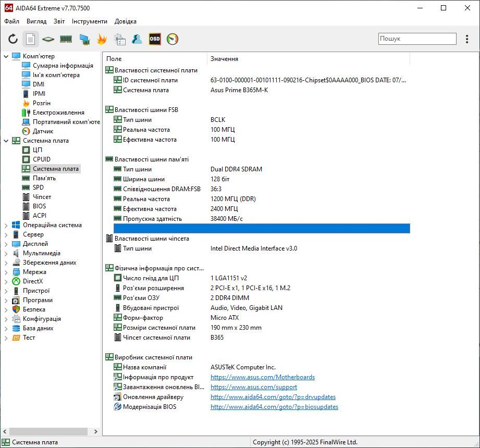Click into the Пошук search field
This screenshot has height=448, width=480.
tap(417, 39)
